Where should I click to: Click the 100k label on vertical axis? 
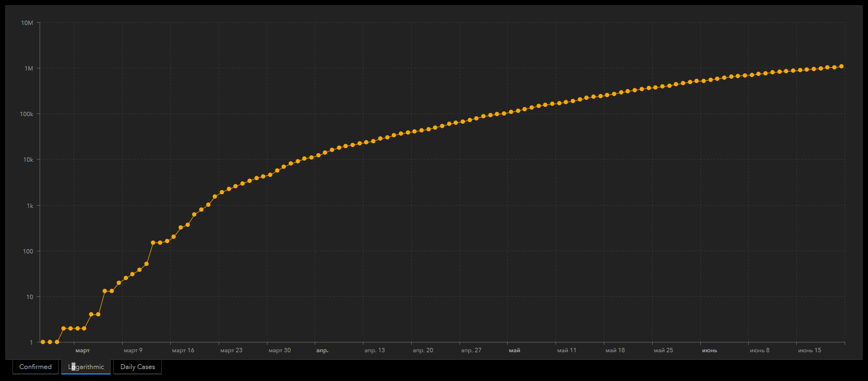coord(27,114)
